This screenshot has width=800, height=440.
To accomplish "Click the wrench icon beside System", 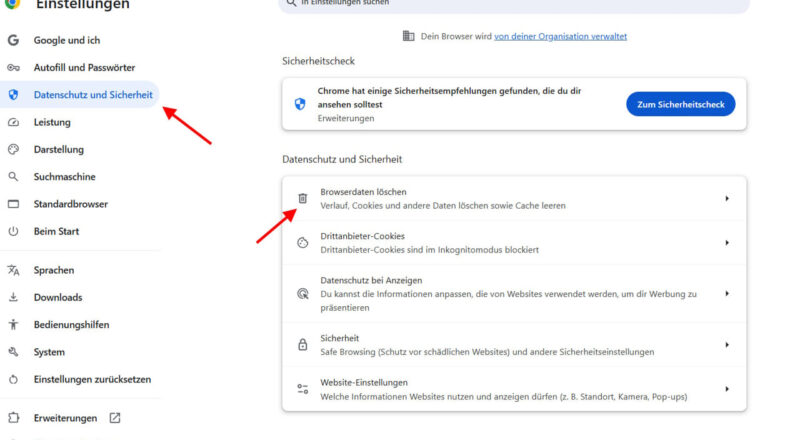I will (x=13, y=352).
